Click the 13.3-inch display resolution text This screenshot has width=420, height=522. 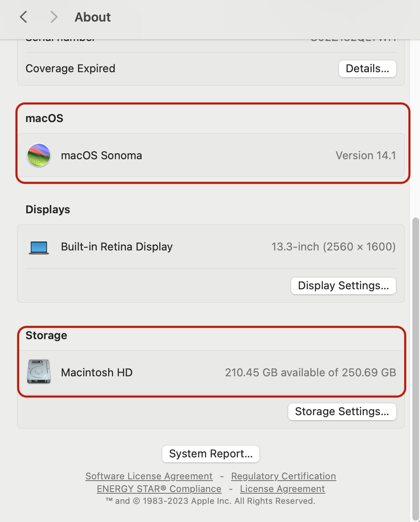[334, 247]
